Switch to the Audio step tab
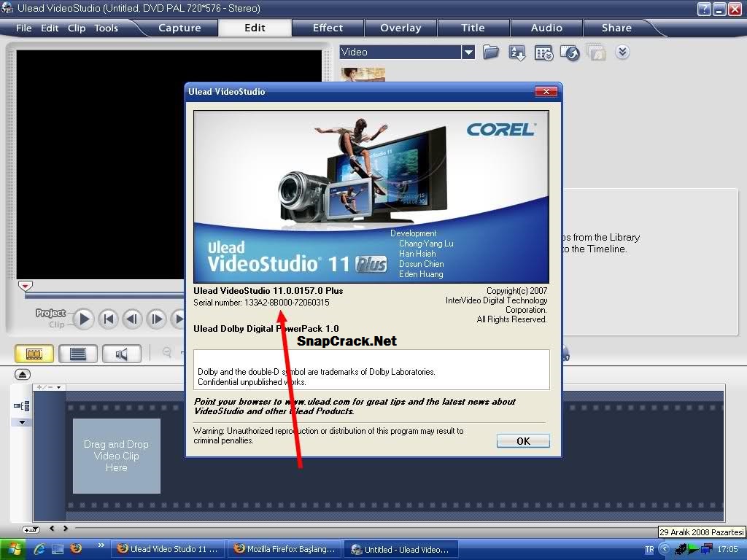 tap(546, 28)
